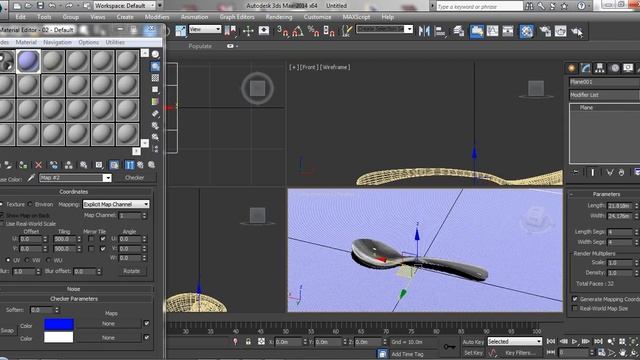Toggle the Spinner Snap icon
The width and height of the screenshot is (640, 360).
329,31
